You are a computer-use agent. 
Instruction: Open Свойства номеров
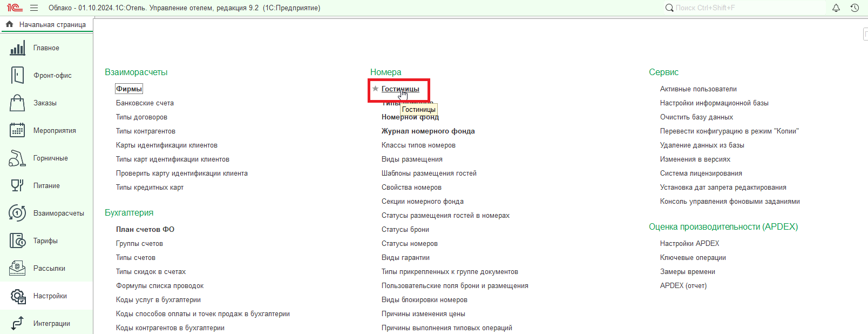(411, 188)
